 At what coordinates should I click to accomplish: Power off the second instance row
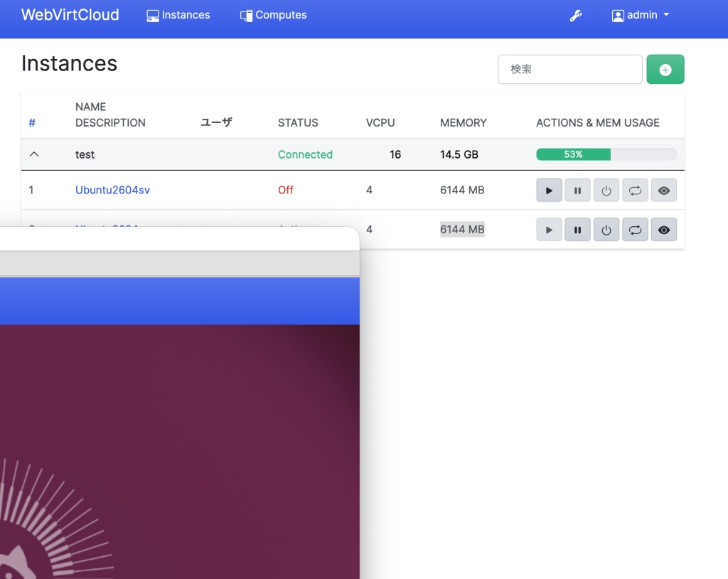[x=606, y=230]
